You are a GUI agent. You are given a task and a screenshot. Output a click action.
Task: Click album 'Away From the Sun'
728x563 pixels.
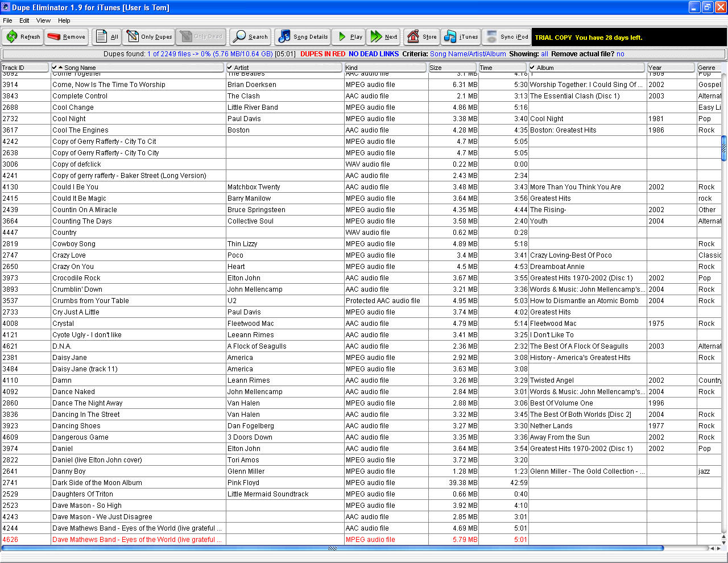tap(560, 437)
